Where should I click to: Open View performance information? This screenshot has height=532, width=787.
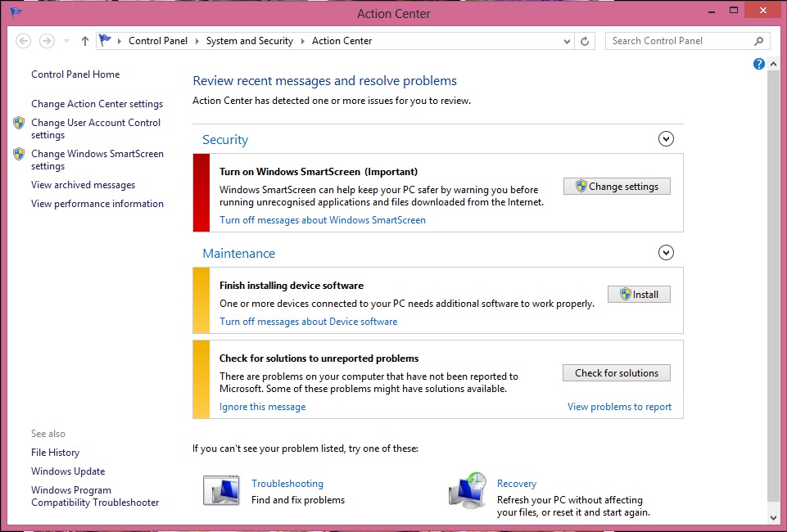coord(97,204)
